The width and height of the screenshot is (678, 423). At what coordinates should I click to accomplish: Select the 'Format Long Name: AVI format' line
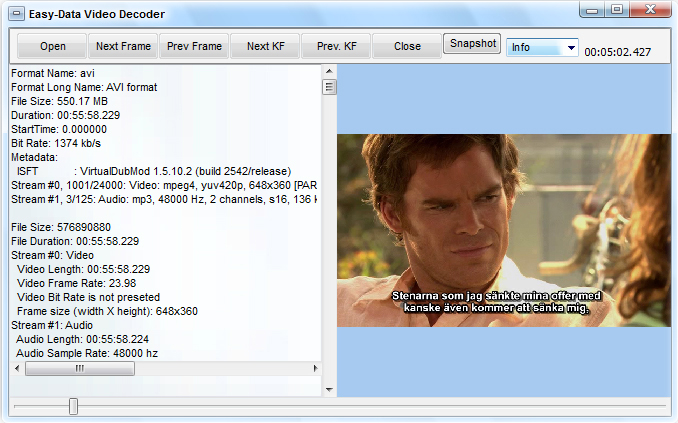tap(84, 87)
